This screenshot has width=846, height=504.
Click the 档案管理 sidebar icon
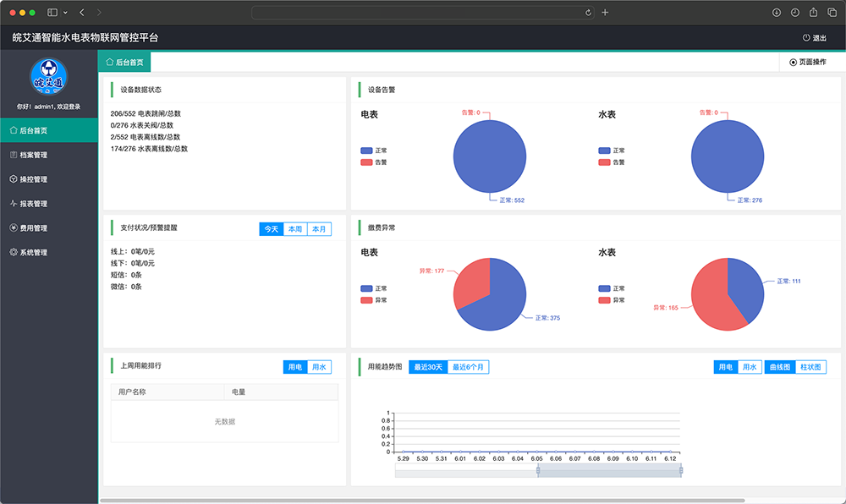click(13, 155)
